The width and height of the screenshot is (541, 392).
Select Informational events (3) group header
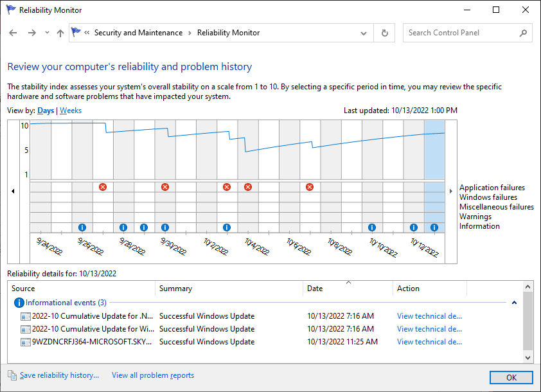tap(66, 303)
